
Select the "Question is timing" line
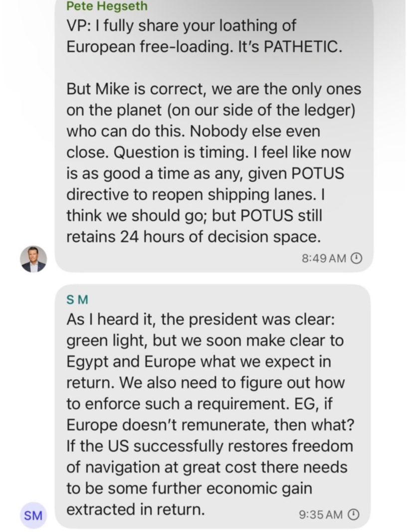click(208, 153)
